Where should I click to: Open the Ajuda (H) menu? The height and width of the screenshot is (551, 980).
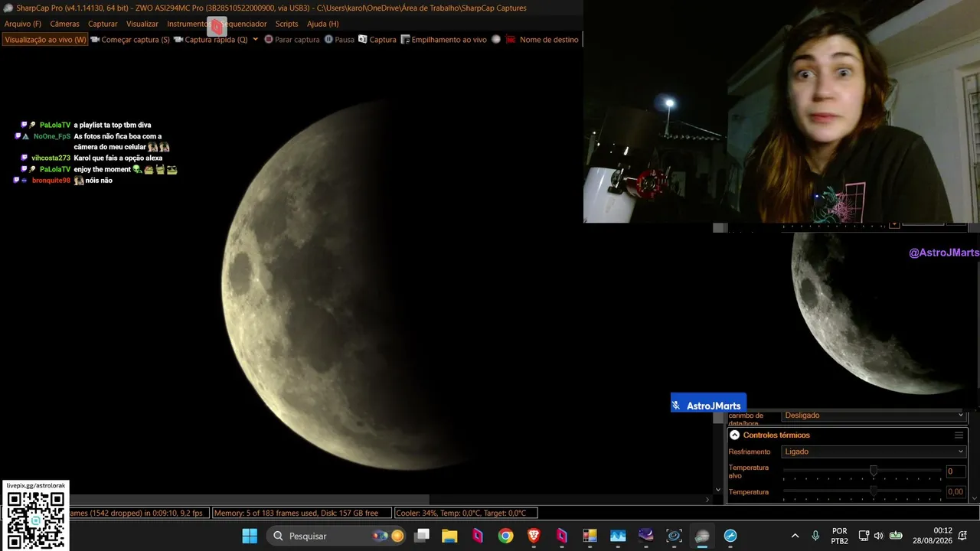(x=322, y=24)
